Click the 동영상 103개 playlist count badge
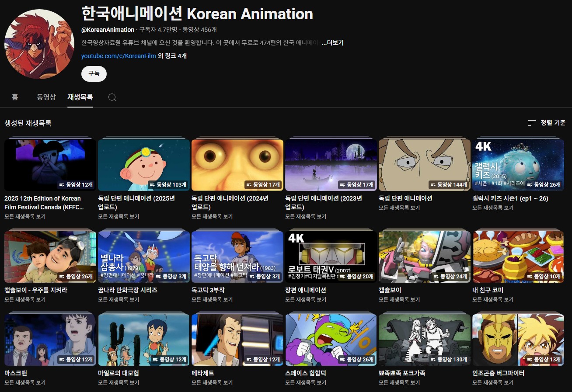This screenshot has height=392, width=572. coord(168,185)
